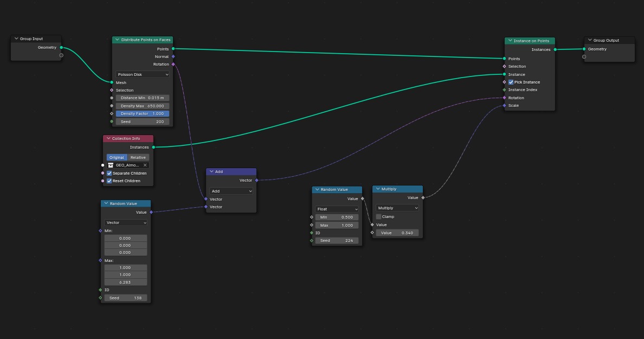The image size is (644, 339).
Task: Click the Density Factor input socket
Action: pos(112,114)
